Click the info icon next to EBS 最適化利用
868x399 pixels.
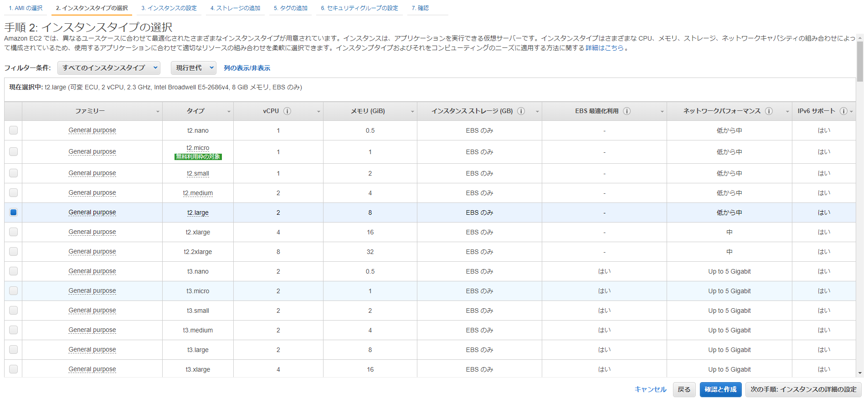coord(627,111)
